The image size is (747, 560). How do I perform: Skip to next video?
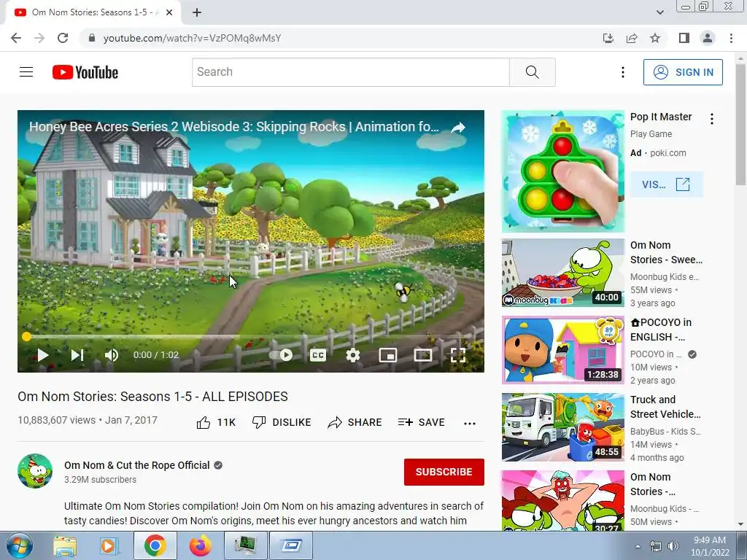point(77,355)
